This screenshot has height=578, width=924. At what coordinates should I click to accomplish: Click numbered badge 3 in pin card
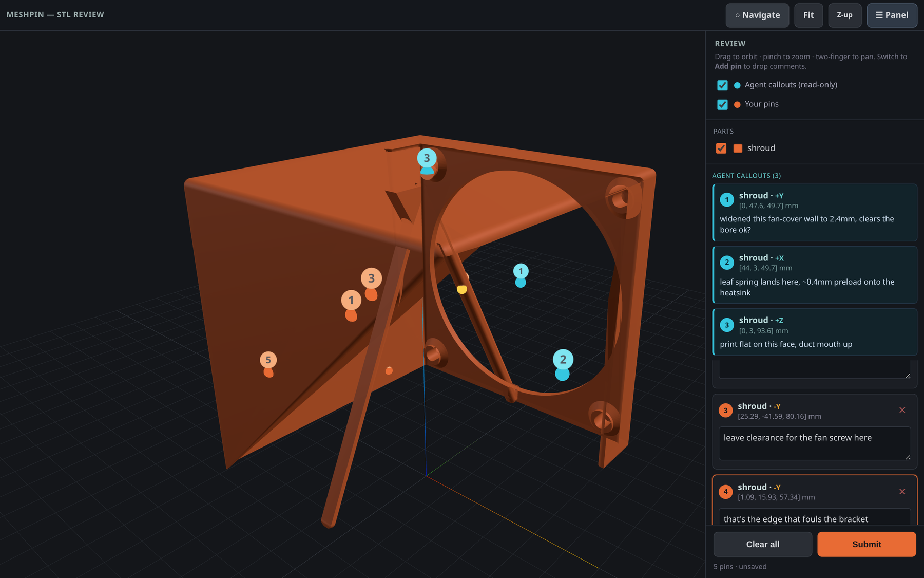click(x=725, y=411)
